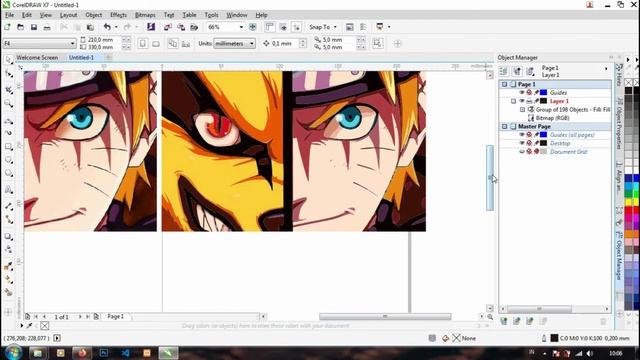
Task: Click the Page 1 page tab
Action: pyautogui.click(x=116, y=316)
